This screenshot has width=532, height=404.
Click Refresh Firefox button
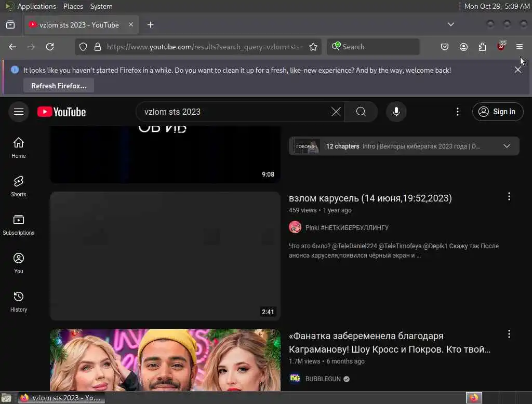pos(59,86)
